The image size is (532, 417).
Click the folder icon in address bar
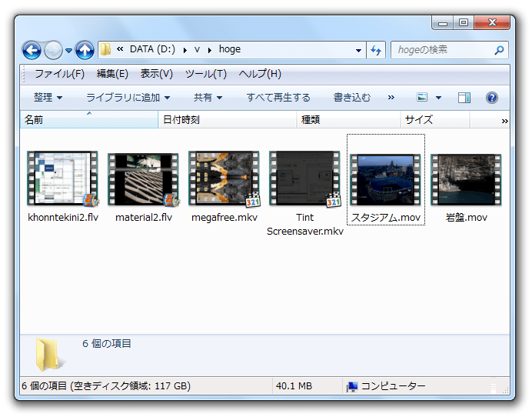(x=105, y=49)
